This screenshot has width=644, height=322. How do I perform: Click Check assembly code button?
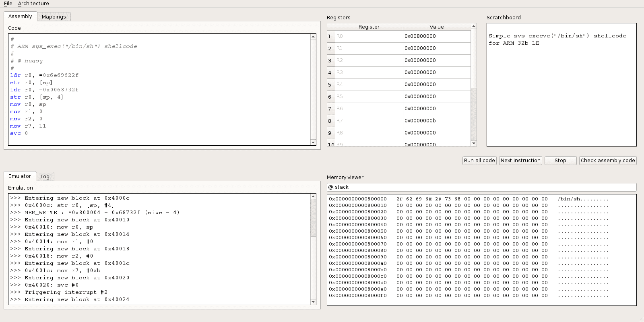click(x=608, y=161)
